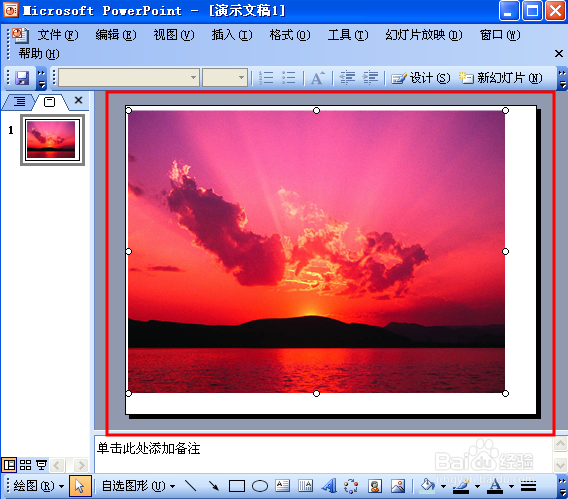
Task: Click the notes pane scroll up arrow
Action: 560,444
